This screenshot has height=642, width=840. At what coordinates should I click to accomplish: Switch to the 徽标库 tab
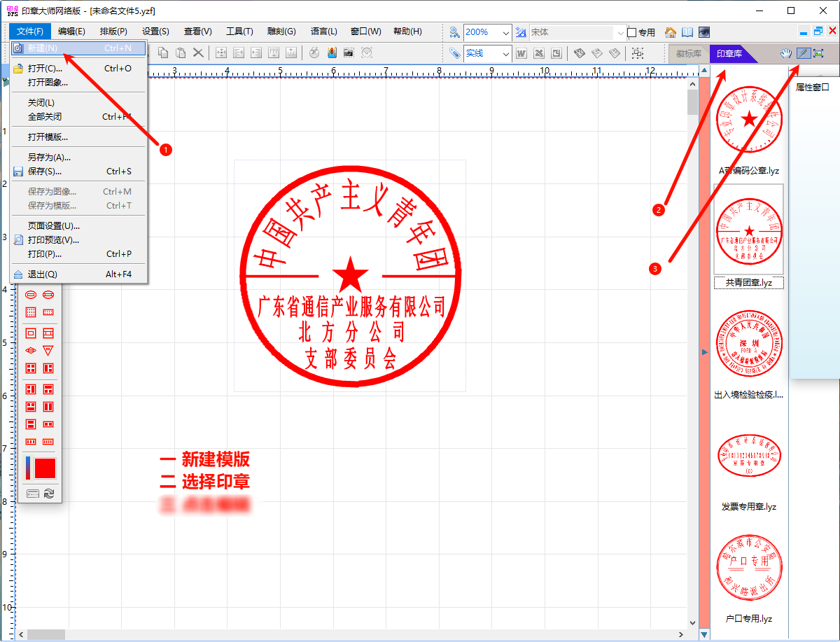coord(689,54)
